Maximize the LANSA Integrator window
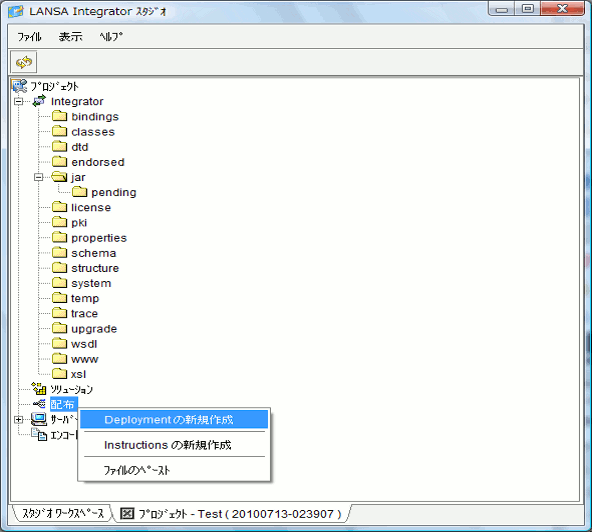Screen dimensions: 592x532 pos(528,8)
